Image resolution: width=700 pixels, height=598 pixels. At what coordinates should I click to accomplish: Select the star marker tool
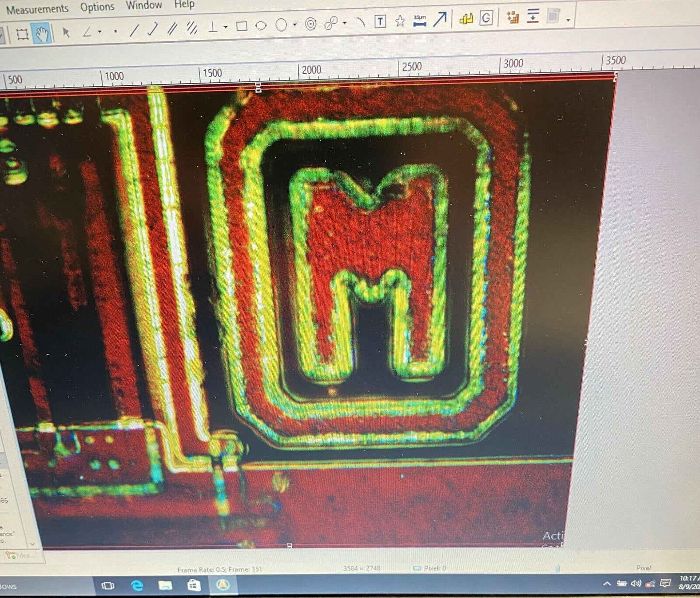400,21
